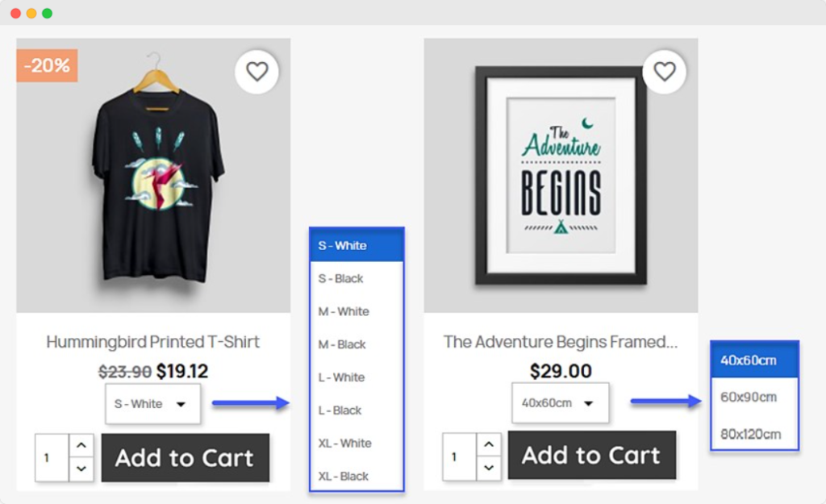Decrease T-shirt quantity with the down arrow
The image size is (826, 504).
click(81, 469)
